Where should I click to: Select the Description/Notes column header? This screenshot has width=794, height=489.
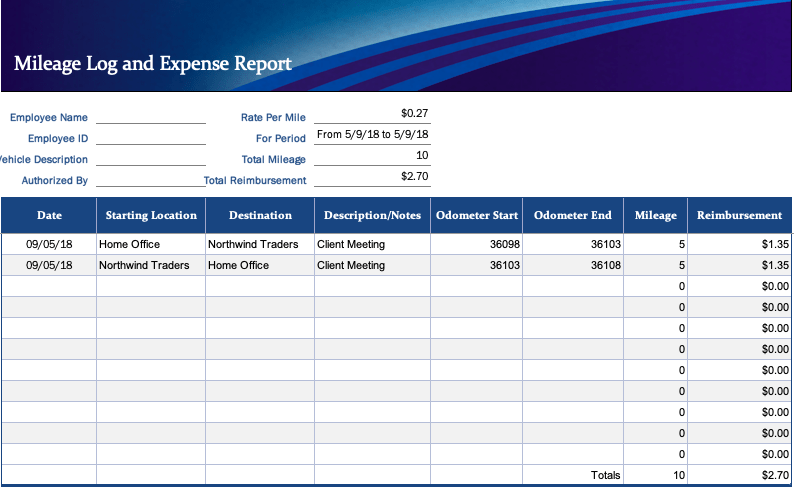tap(372, 215)
